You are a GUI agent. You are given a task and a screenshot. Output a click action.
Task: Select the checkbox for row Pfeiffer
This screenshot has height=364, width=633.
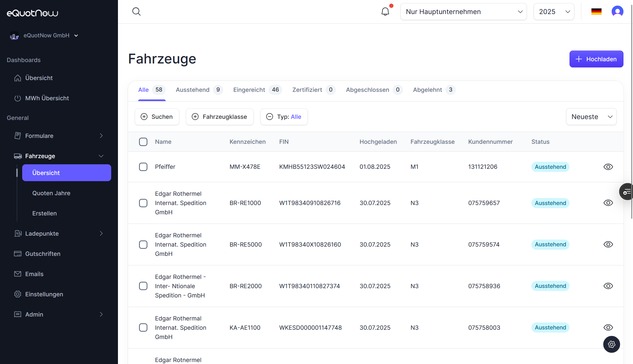coord(143,167)
